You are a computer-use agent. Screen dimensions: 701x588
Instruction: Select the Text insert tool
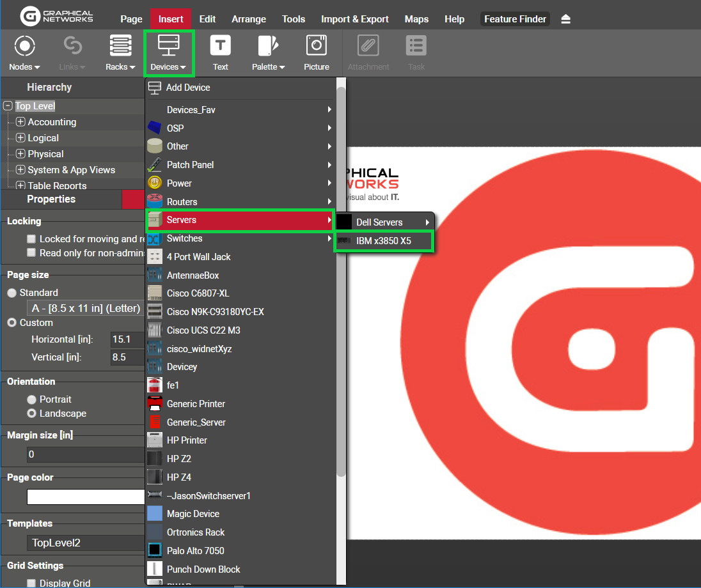(220, 47)
